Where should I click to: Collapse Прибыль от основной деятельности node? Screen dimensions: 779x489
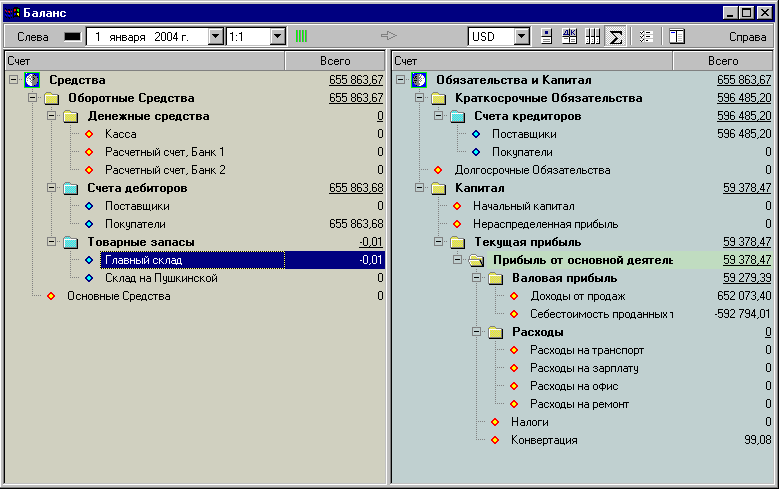pyautogui.click(x=457, y=259)
